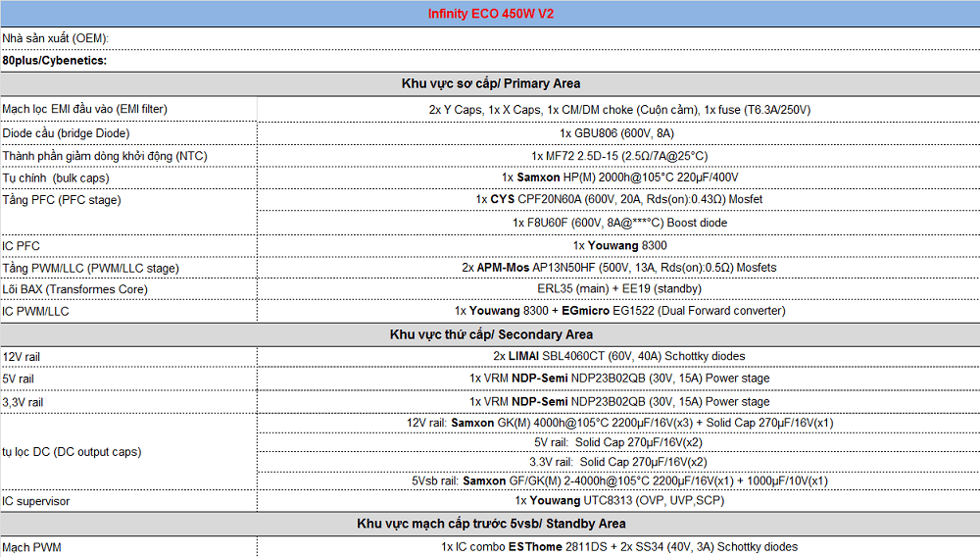Select the EGmicro EG1522 Dual Forward cell

618,311
